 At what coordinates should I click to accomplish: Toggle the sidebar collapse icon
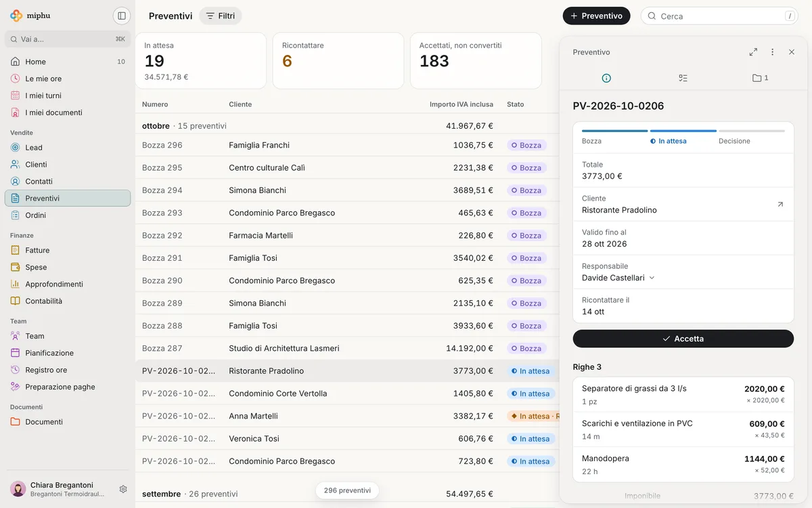tap(121, 16)
